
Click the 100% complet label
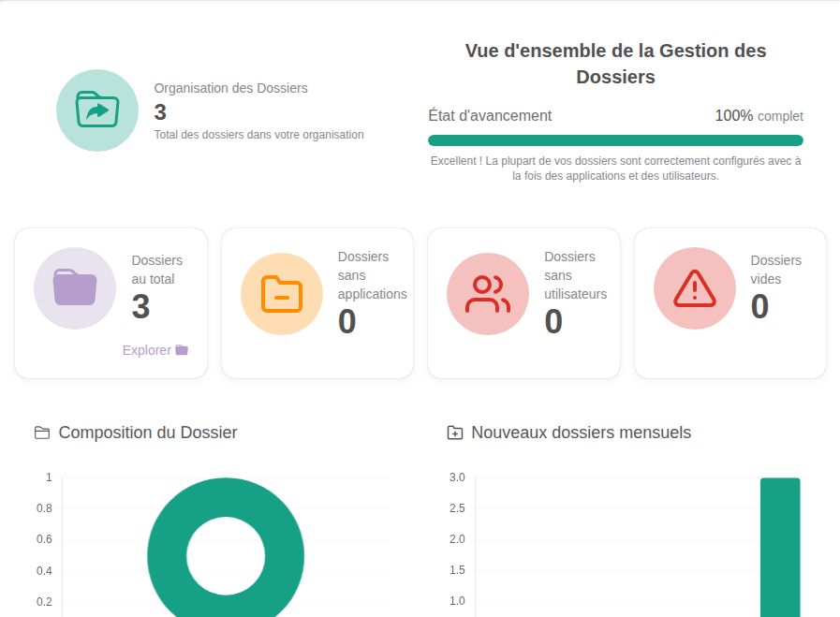pos(759,115)
